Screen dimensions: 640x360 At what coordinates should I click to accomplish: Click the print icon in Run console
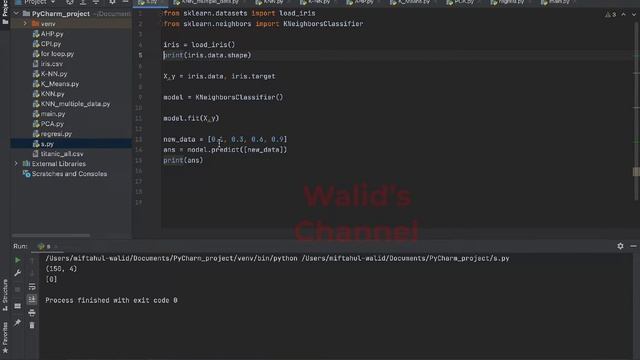click(x=32, y=313)
